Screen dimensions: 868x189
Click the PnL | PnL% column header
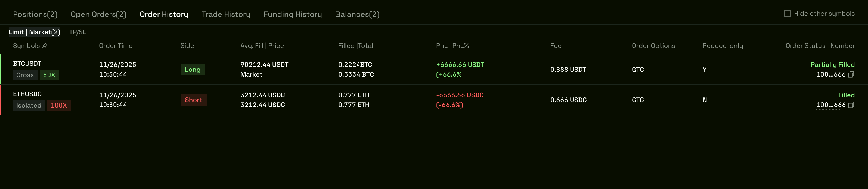tap(452, 45)
